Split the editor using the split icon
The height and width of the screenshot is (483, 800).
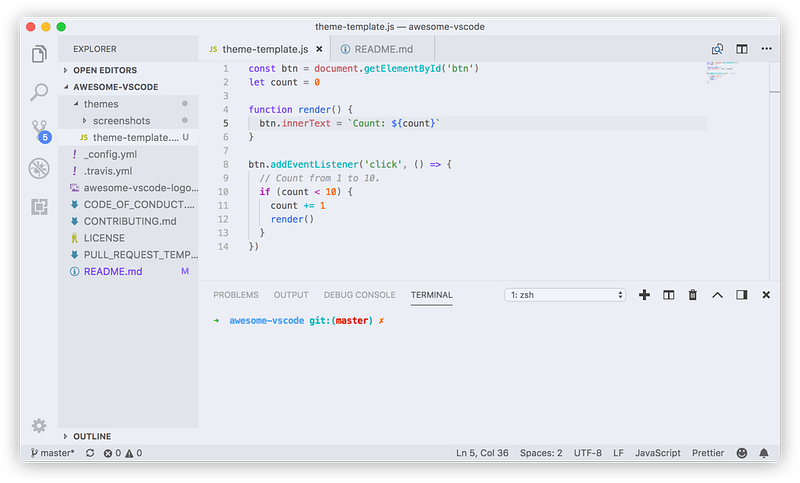coord(742,49)
